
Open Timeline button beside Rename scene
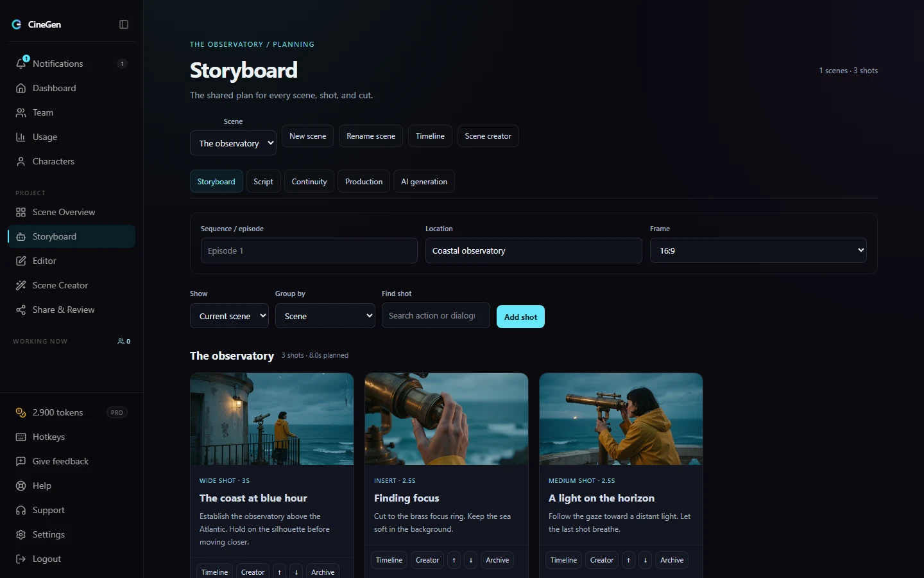[430, 136]
